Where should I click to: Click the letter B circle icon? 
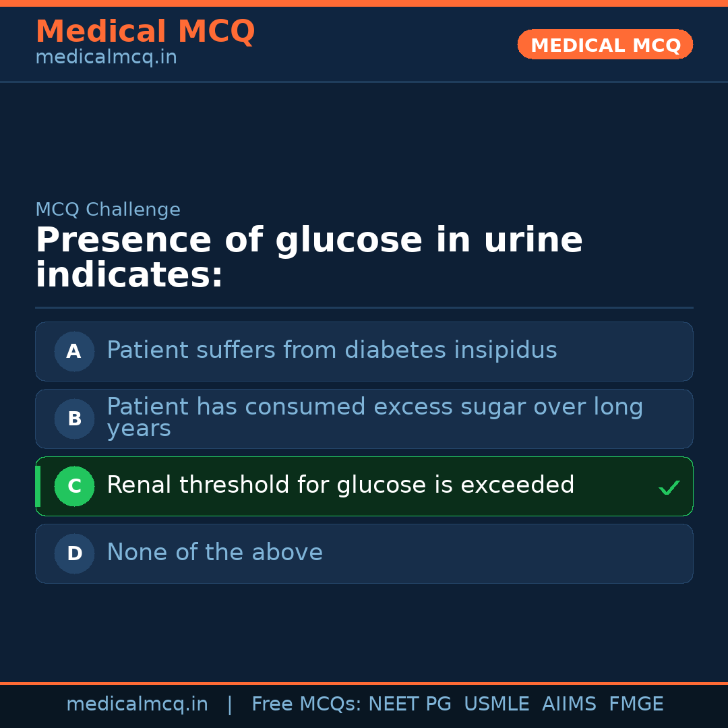(x=74, y=419)
